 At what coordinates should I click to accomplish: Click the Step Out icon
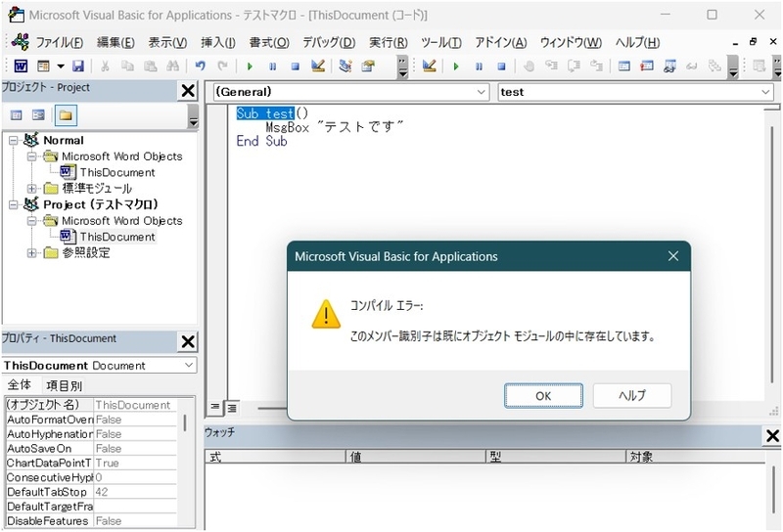click(x=596, y=66)
